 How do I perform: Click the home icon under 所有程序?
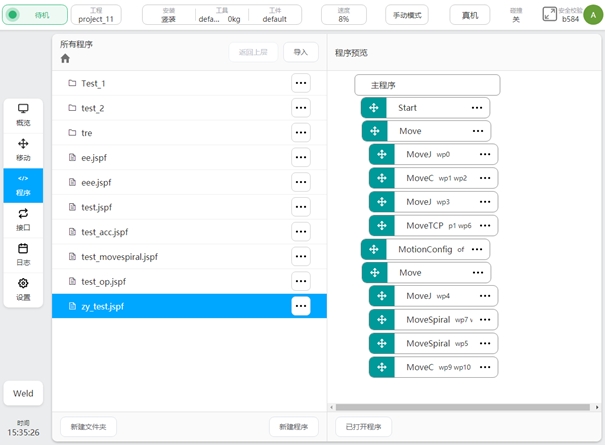coord(66,59)
